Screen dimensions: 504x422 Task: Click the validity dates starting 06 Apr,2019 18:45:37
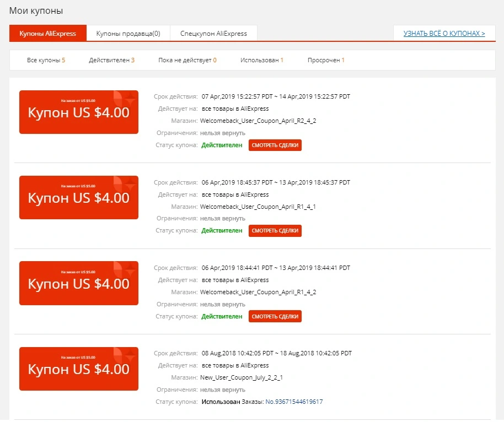tap(276, 182)
